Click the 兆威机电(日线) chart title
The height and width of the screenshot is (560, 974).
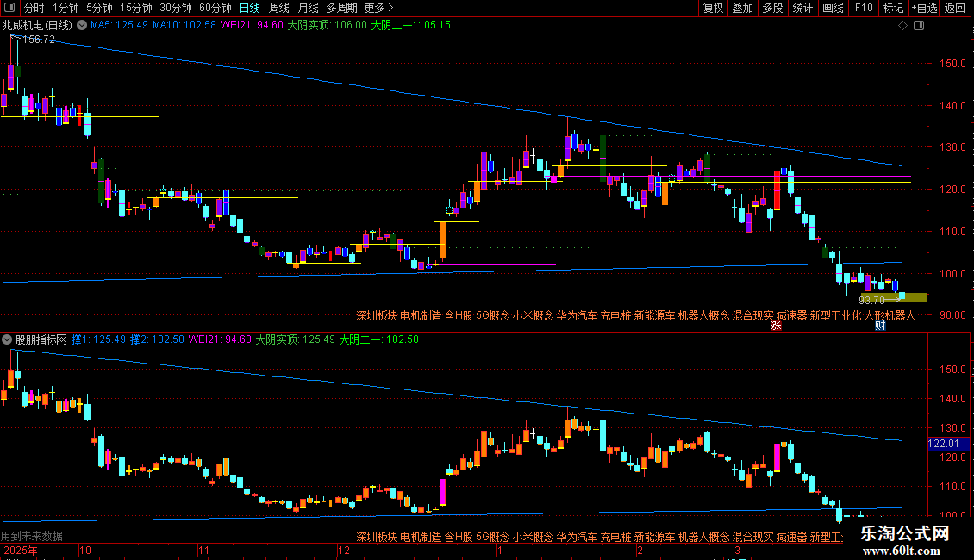(37, 26)
